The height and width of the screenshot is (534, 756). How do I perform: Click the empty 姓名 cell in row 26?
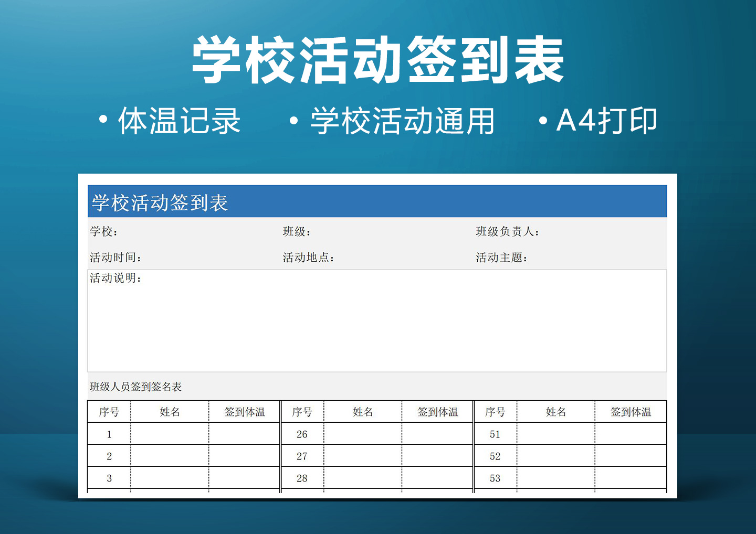pos(363,434)
